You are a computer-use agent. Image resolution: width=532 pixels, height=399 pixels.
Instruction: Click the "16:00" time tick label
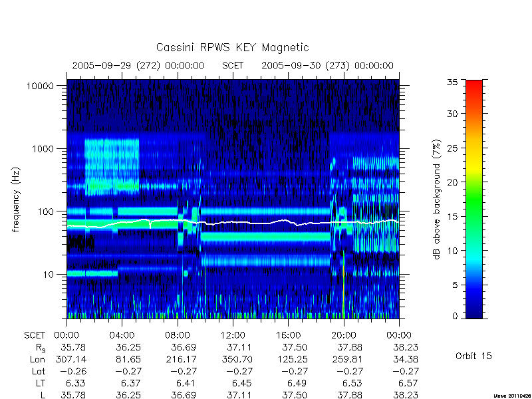[288, 336]
